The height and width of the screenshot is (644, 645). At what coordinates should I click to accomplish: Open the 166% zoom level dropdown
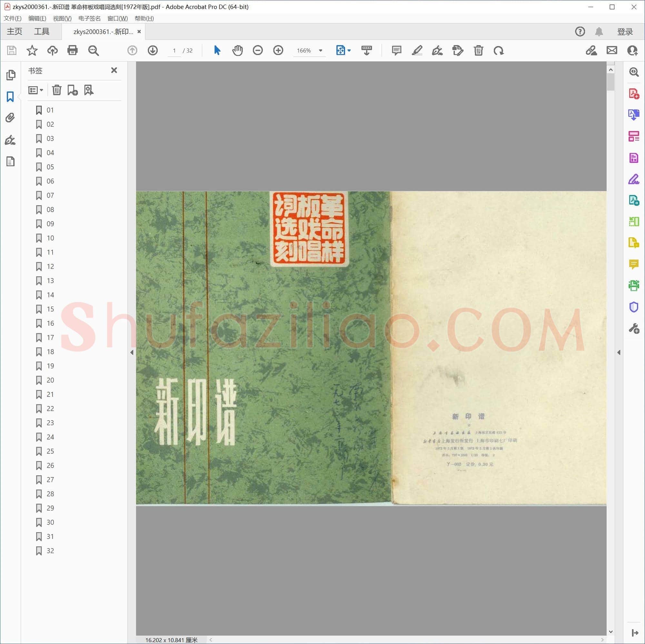pos(321,50)
